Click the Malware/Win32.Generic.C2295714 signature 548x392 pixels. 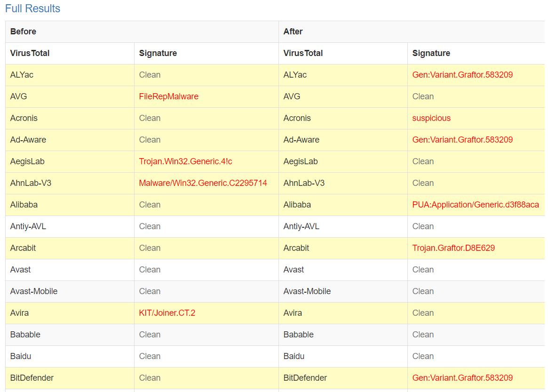(x=203, y=183)
